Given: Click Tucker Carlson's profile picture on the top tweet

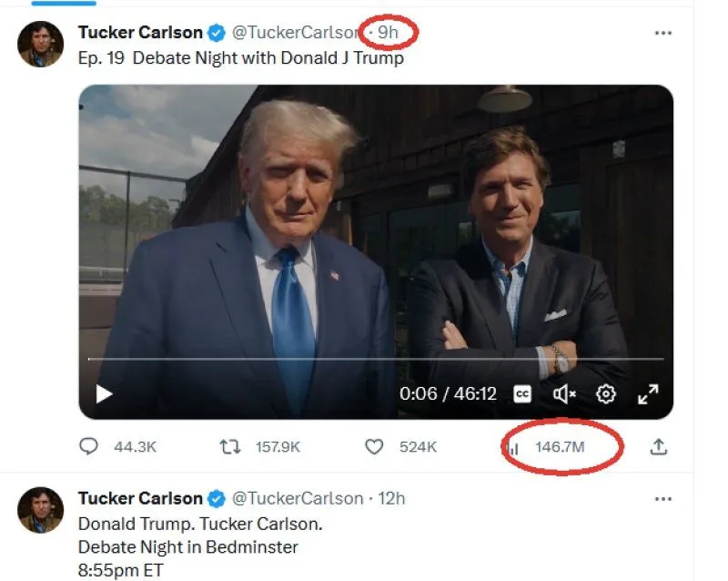Looking at the screenshot, I should click(x=41, y=43).
